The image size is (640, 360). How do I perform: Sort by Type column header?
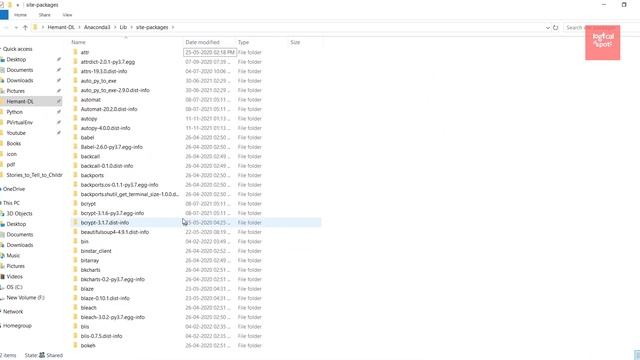point(243,42)
